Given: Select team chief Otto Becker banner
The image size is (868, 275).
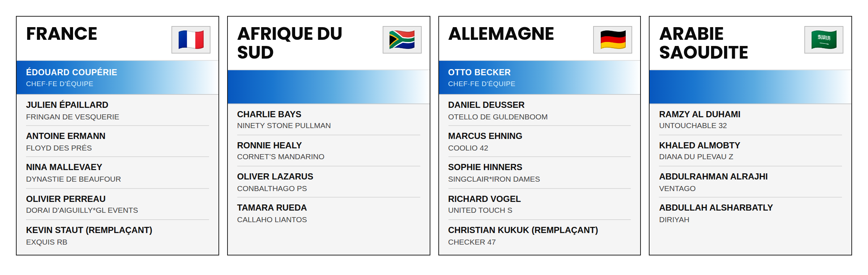Looking at the screenshot, I should (540, 77).
